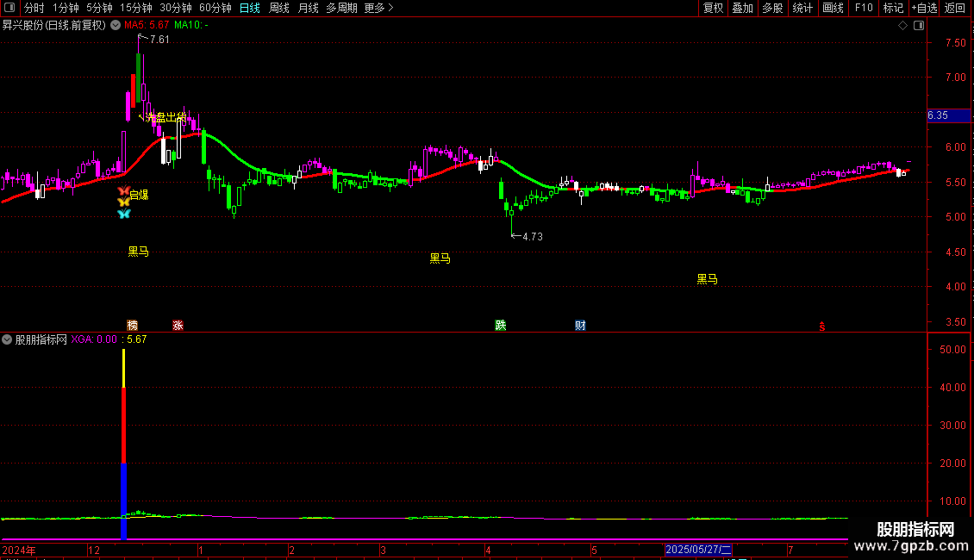Click the 4.73 low price label
Viewport: 974px width, 560px height.
(x=533, y=237)
